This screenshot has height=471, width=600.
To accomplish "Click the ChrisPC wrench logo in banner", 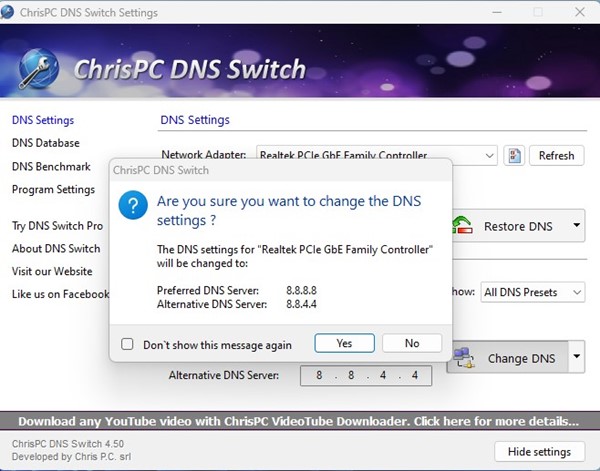I will [38, 67].
